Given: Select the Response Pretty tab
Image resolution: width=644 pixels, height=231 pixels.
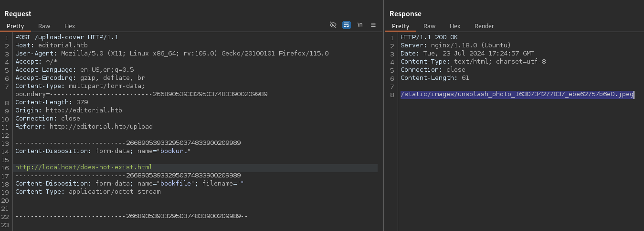Looking at the screenshot, I should pyautogui.click(x=401, y=26).
